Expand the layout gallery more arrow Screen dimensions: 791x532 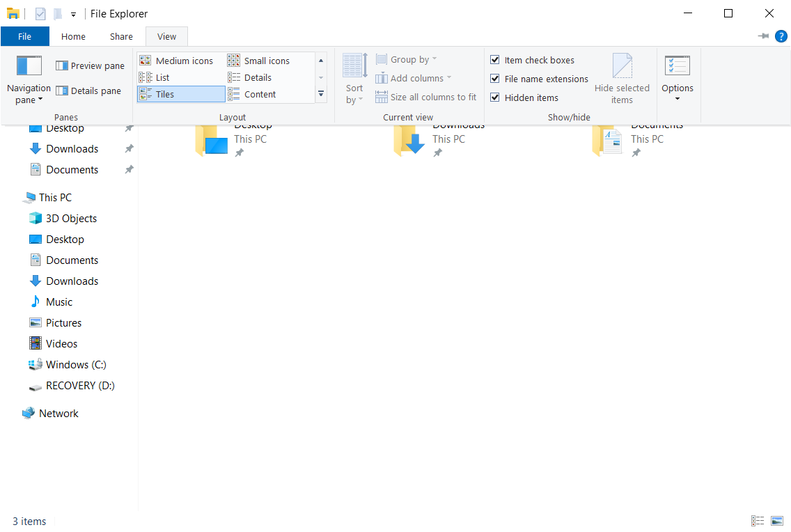[x=321, y=94]
